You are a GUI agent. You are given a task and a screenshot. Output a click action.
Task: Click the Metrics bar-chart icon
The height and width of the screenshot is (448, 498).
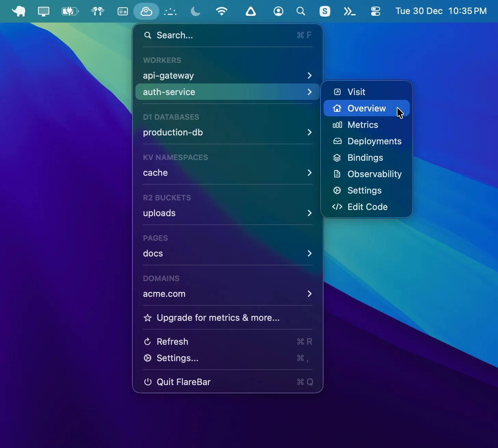pos(337,125)
